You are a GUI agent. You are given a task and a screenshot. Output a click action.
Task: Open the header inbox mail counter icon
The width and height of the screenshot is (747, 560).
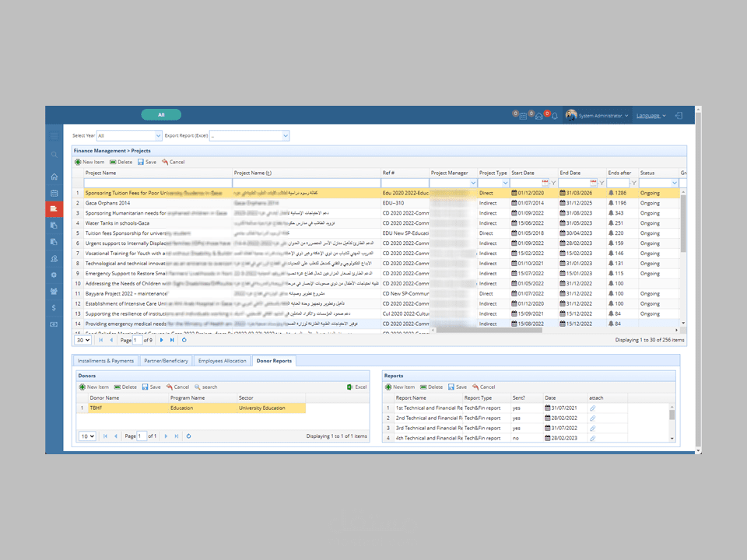tap(538, 116)
